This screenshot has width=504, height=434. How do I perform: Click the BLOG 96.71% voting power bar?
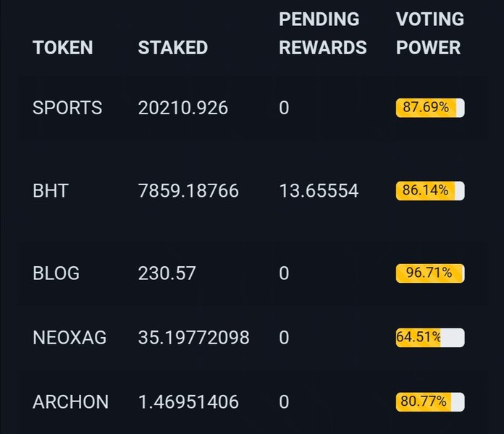(430, 273)
